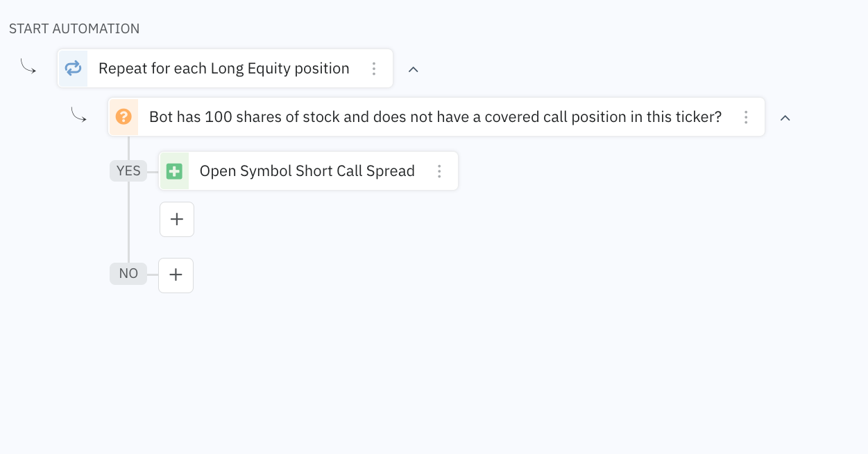Click the YES branch label
Image resolution: width=868 pixels, height=454 pixels.
[x=128, y=171]
